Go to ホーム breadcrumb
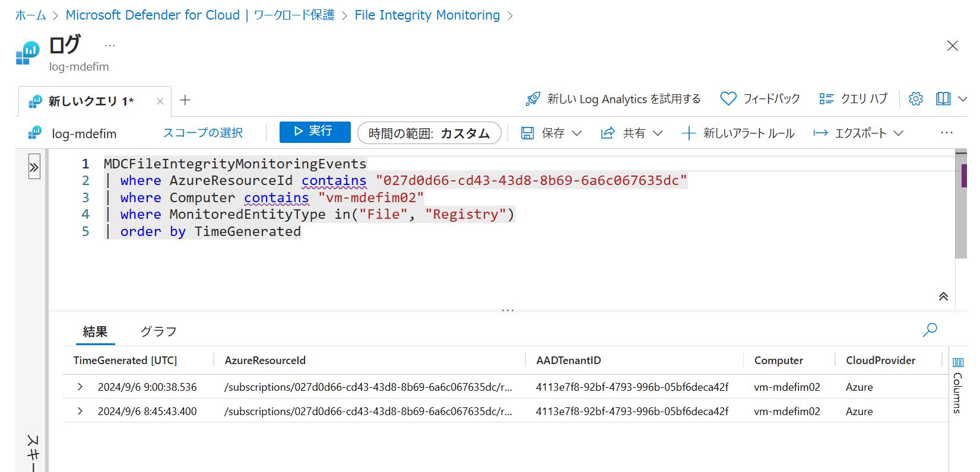The width and height of the screenshot is (980, 472). [x=30, y=15]
